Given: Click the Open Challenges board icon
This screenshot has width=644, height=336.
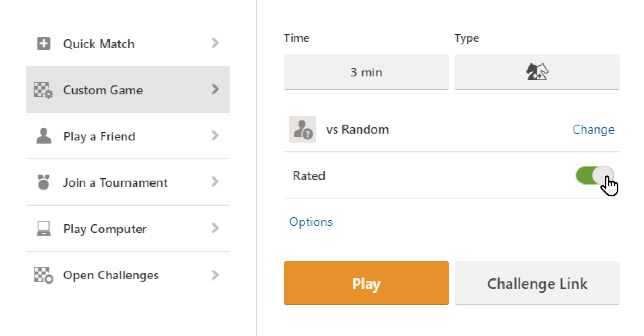Looking at the screenshot, I should tap(43, 275).
